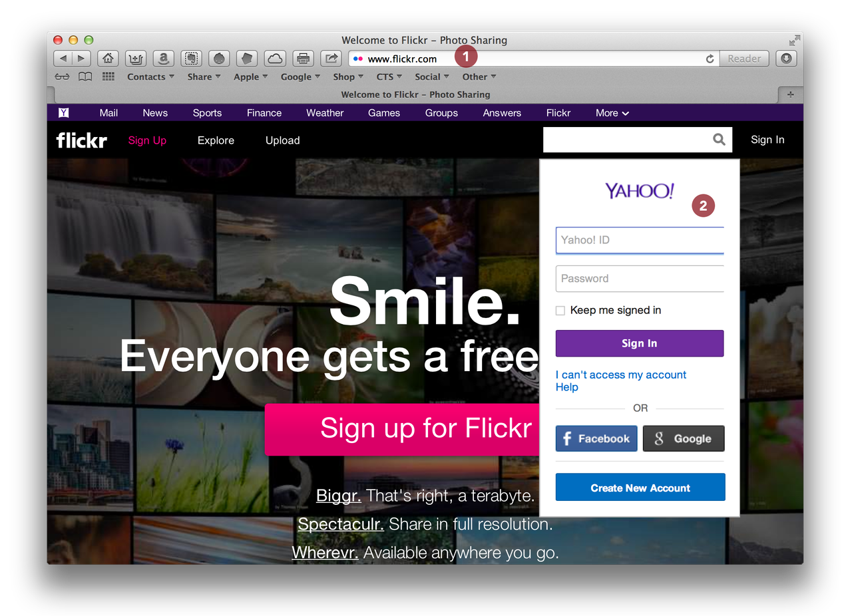Click the Flickr search magnifier icon
The image size is (852, 616).
point(719,140)
